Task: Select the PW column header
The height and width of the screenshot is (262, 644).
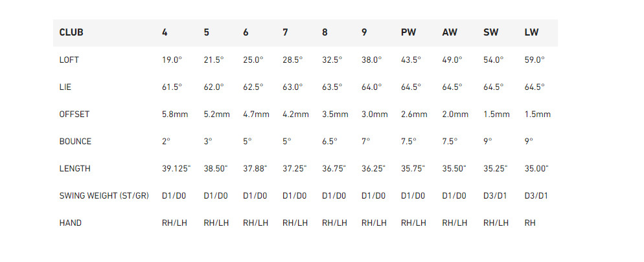Action: point(409,32)
